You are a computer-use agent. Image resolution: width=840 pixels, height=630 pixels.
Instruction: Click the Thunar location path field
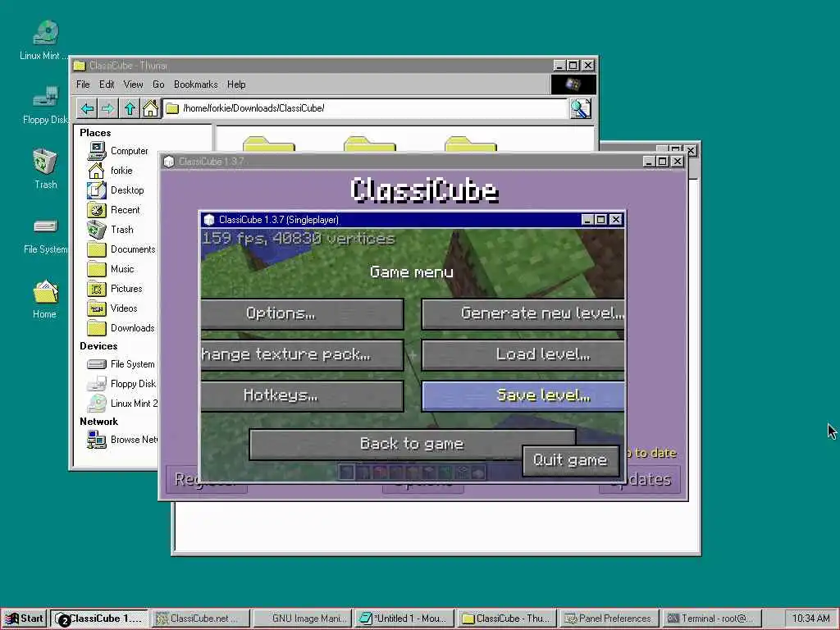click(x=365, y=108)
